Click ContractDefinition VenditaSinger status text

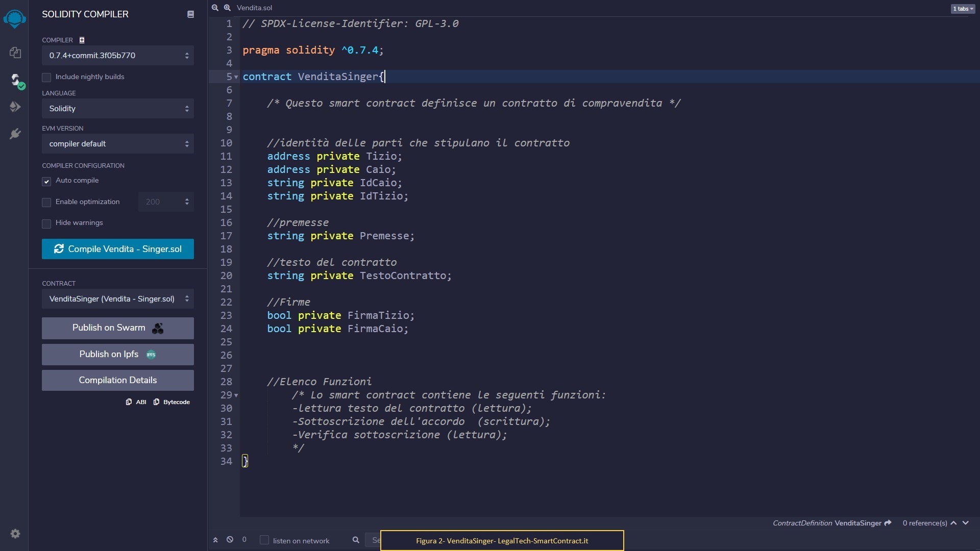coord(827,523)
